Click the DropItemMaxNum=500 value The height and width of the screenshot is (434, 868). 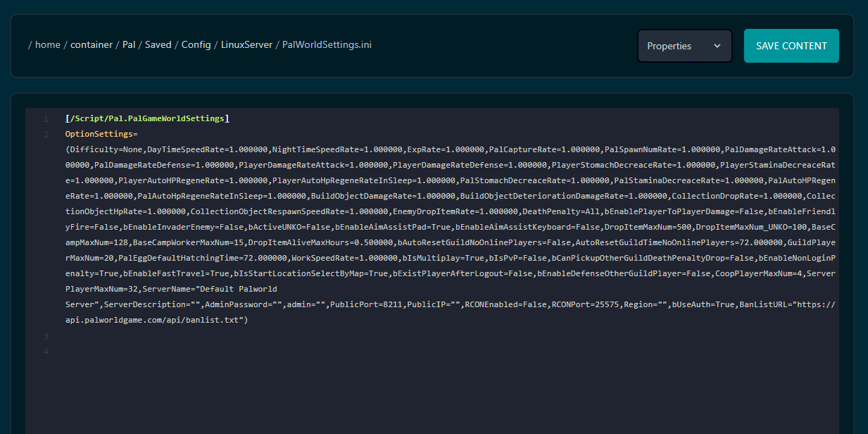coord(649,227)
